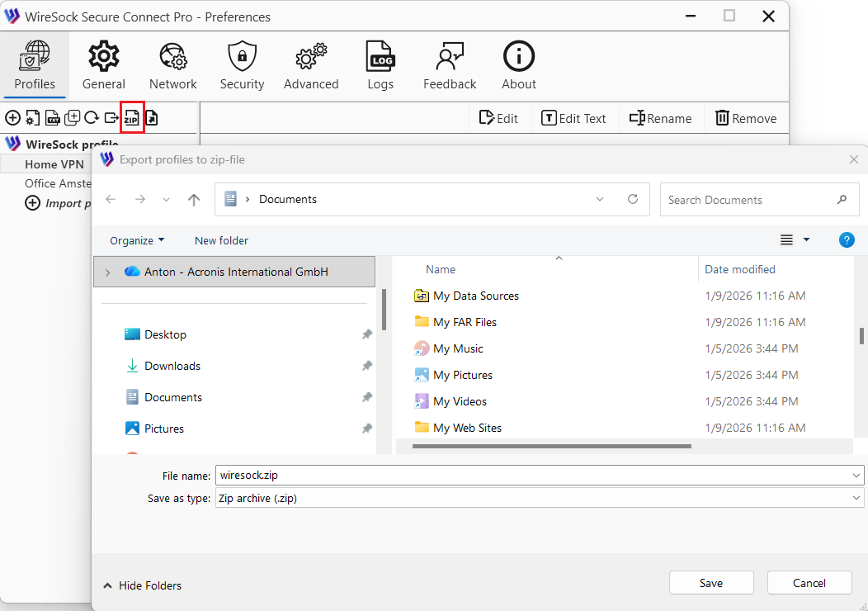The height and width of the screenshot is (611, 868).
Task: Export profiles to zip archive
Action: 132,117
